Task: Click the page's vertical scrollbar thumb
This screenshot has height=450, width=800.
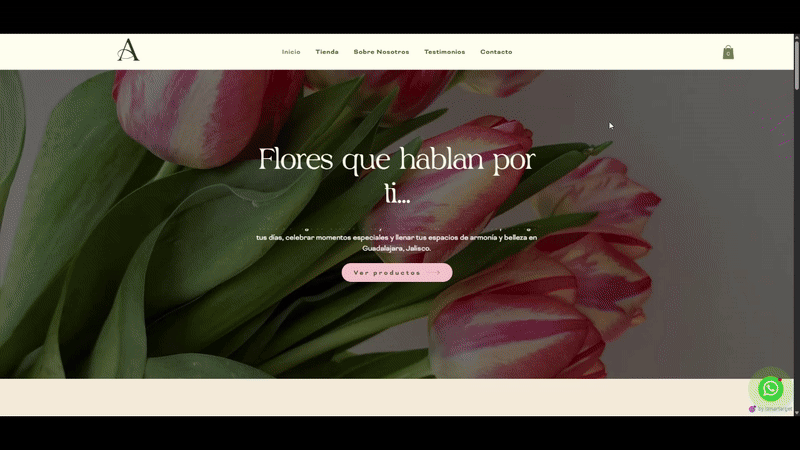Action: pyautogui.click(x=797, y=65)
